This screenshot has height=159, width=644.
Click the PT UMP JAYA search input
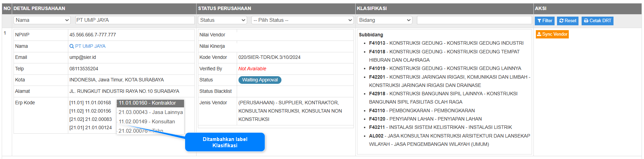coord(135,20)
